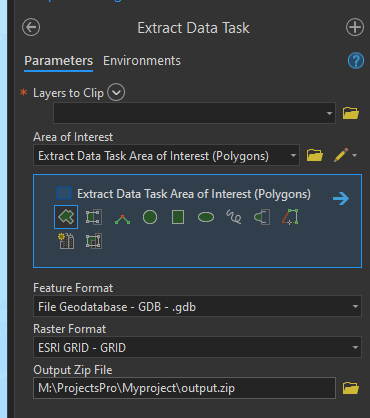Select the Polygon construction tool
Image resolution: width=370 pixels, height=418 pixels.
66,217
